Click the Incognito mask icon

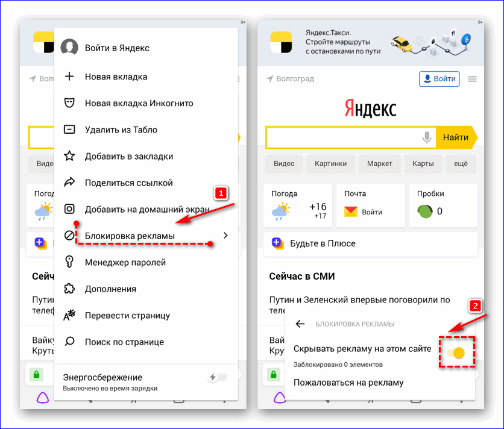(69, 103)
